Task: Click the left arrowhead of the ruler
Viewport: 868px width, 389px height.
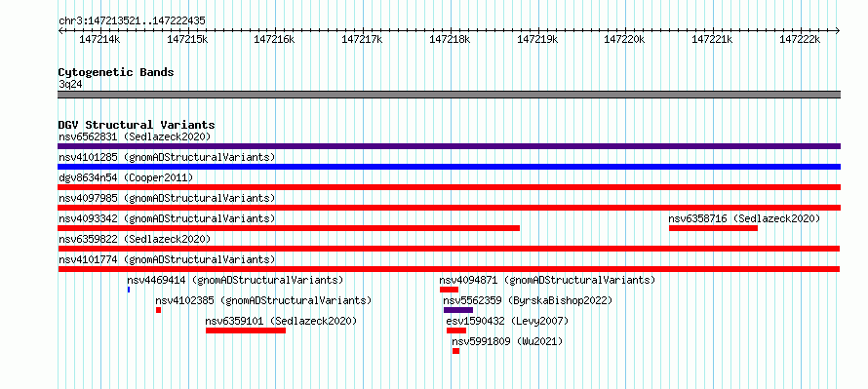Action: coord(60,30)
